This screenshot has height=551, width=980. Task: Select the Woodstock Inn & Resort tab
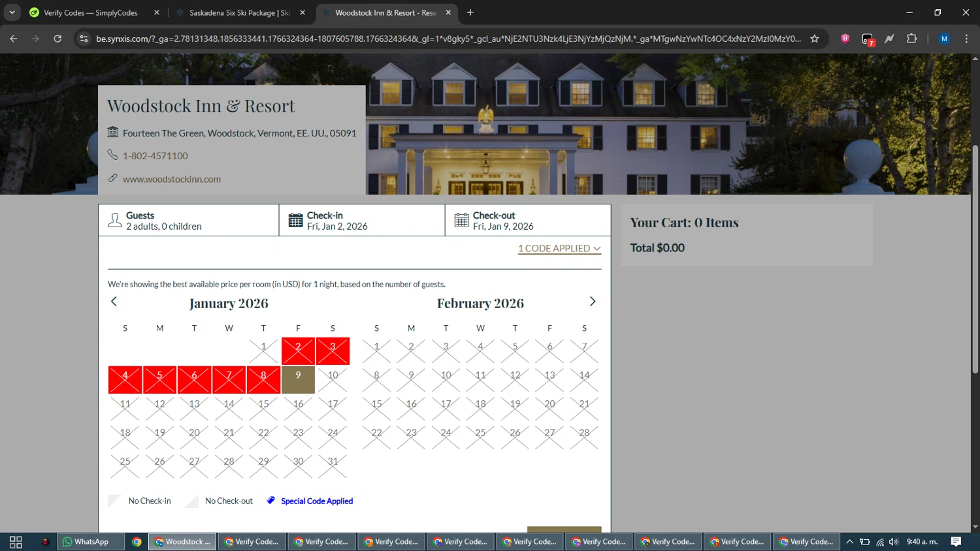coord(386,12)
